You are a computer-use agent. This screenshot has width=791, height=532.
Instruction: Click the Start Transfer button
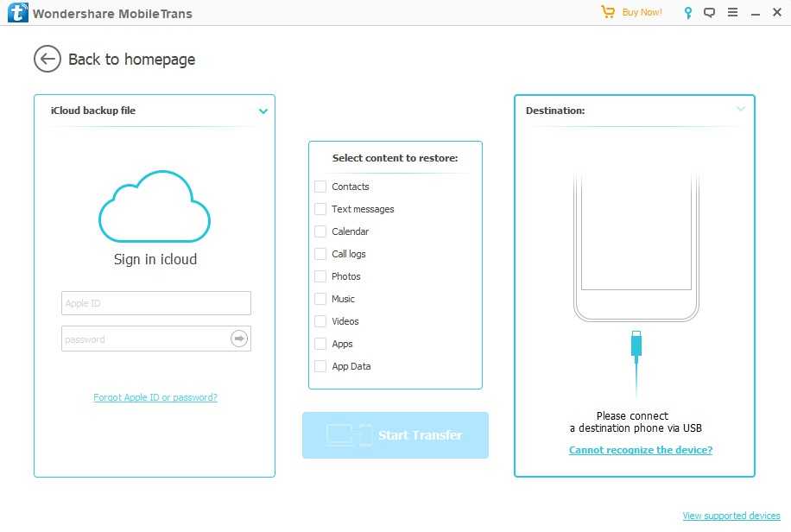tap(395, 435)
